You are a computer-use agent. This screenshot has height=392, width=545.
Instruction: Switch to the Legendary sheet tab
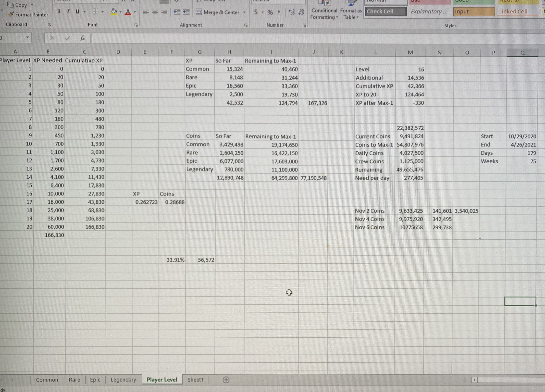(x=123, y=380)
